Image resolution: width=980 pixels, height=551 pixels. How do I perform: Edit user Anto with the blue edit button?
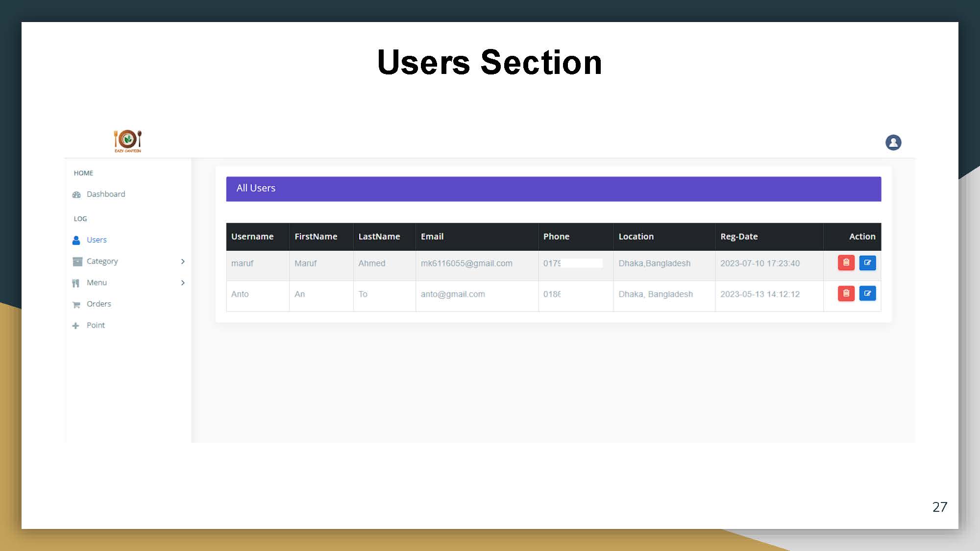(x=868, y=293)
